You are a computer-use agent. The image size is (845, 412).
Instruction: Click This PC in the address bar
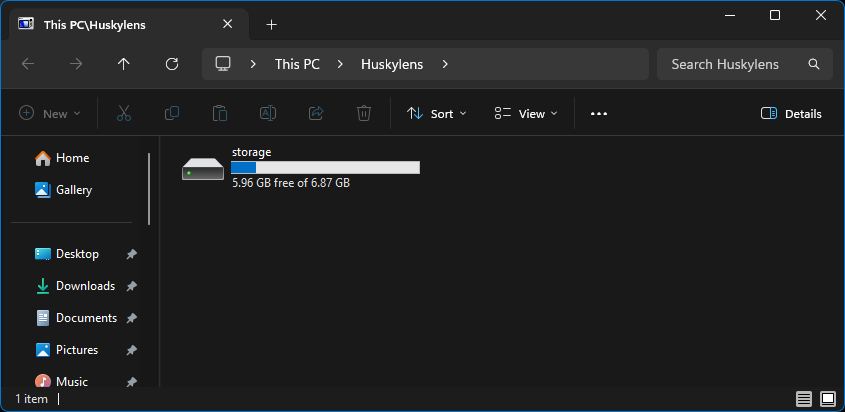point(297,64)
